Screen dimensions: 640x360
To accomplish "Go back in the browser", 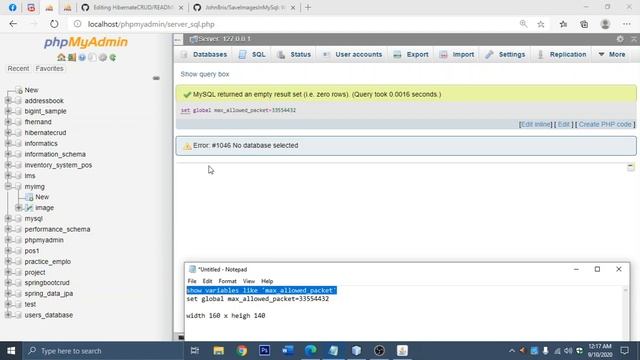I will [x=13, y=24].
